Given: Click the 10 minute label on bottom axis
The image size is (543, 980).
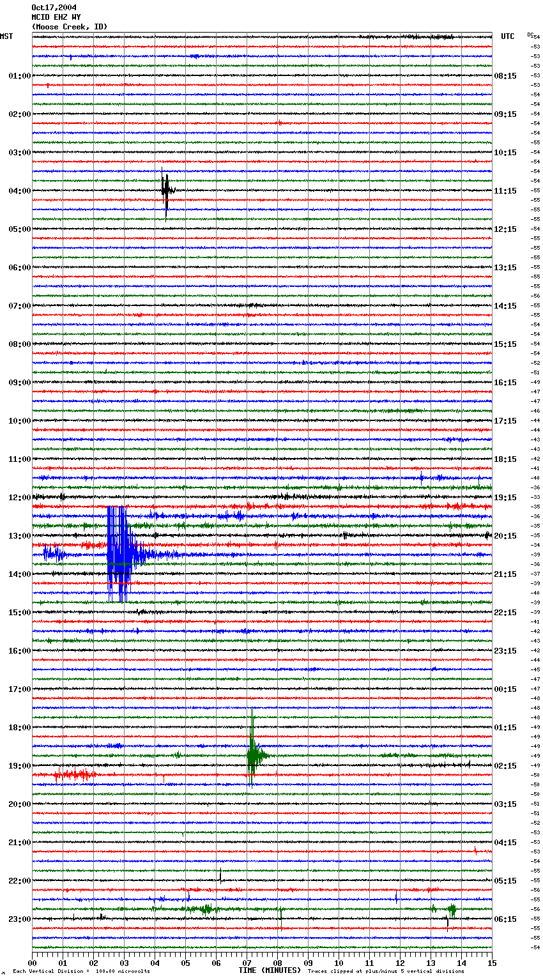Looking at the screenshot, I should (x=339, y=963).
